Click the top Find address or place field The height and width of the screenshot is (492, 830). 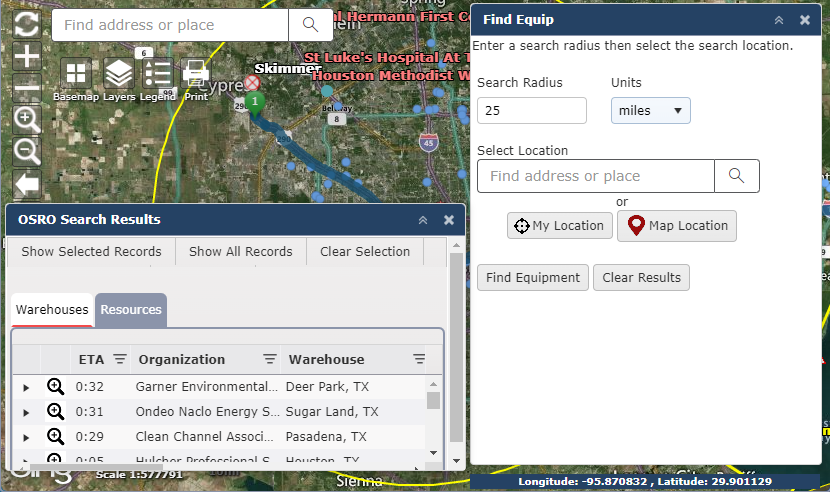tap(170, 25)
